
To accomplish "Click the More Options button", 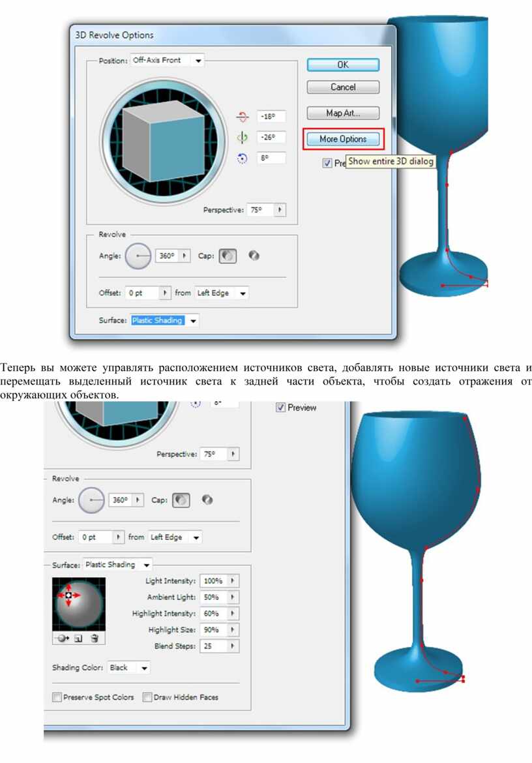I will point(343,139).
